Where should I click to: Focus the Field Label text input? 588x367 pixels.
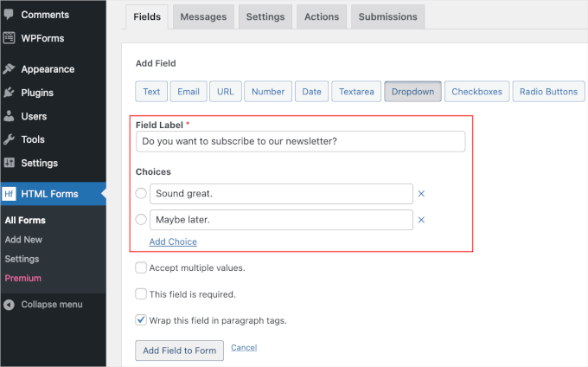(x=300, y=141)
